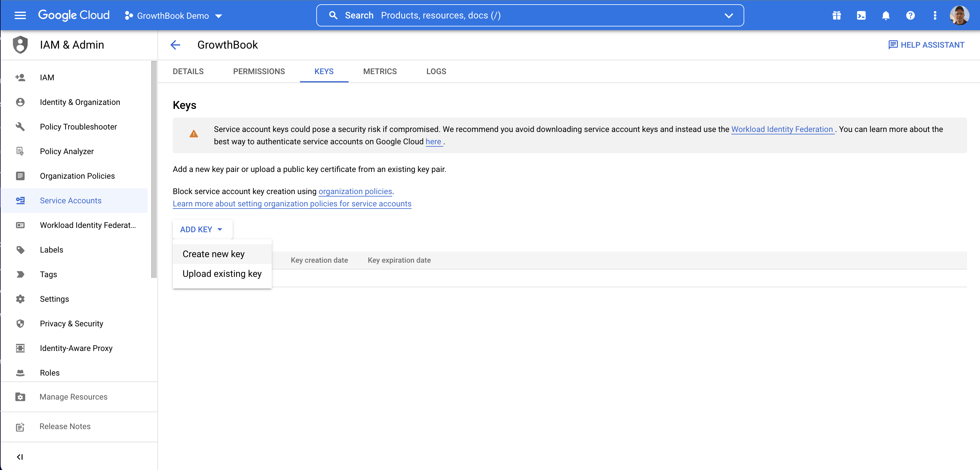This screenshot has width=980, height=470.
Task: Click the Labels tag icon
Action: click(x=21, y=250)
